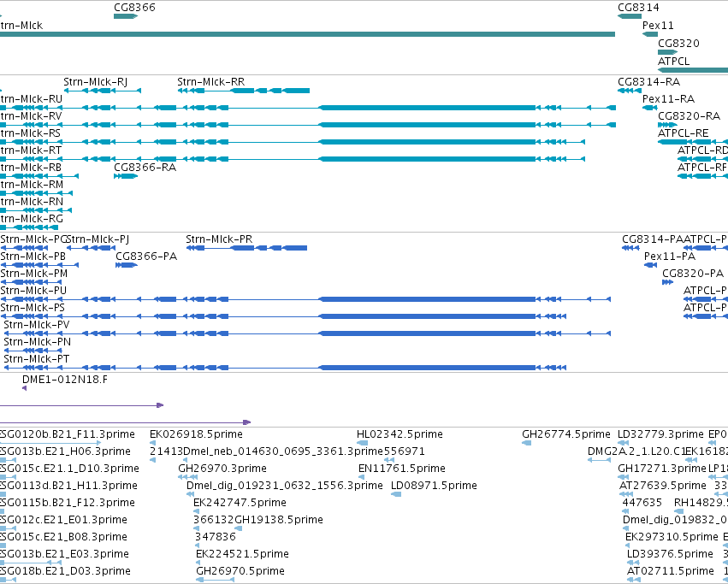The height and width of the screenshot is (584, 728).
Task: Select EST label EK297310.5prime
Action: tap(672, 537)
